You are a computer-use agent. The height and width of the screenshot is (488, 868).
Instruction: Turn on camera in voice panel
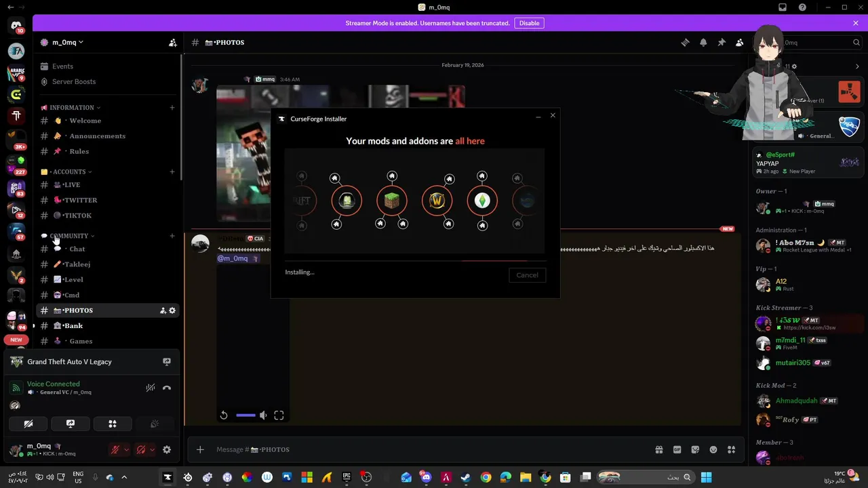click(28, 424)
